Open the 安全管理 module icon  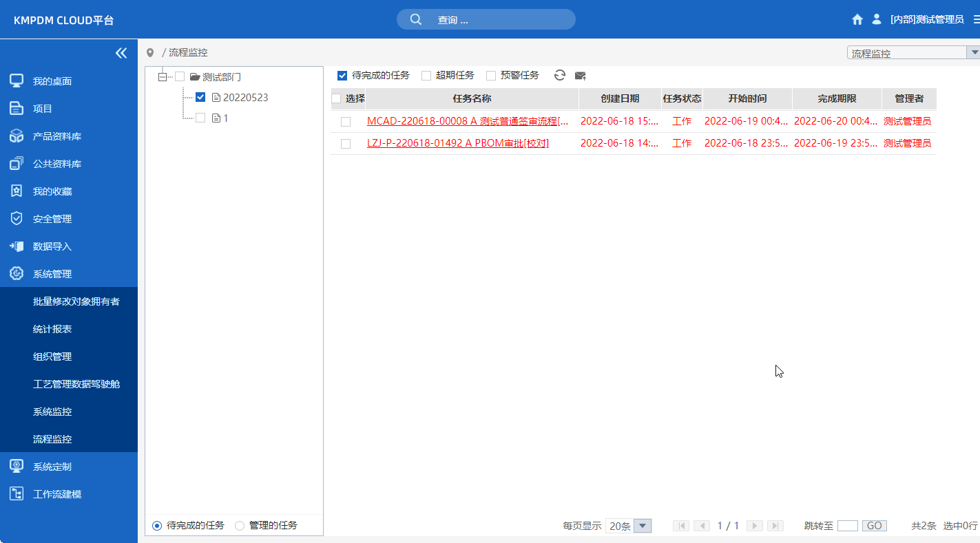(15, 218)
